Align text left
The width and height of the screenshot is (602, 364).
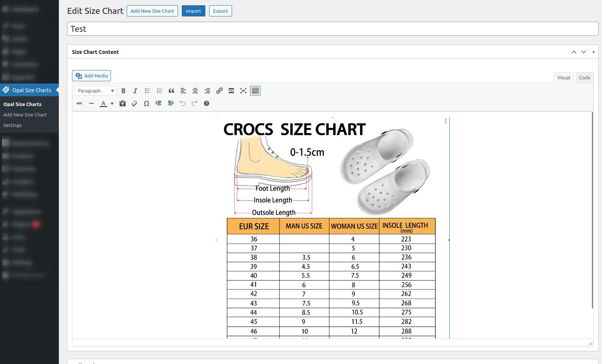[x=183, y=91]
